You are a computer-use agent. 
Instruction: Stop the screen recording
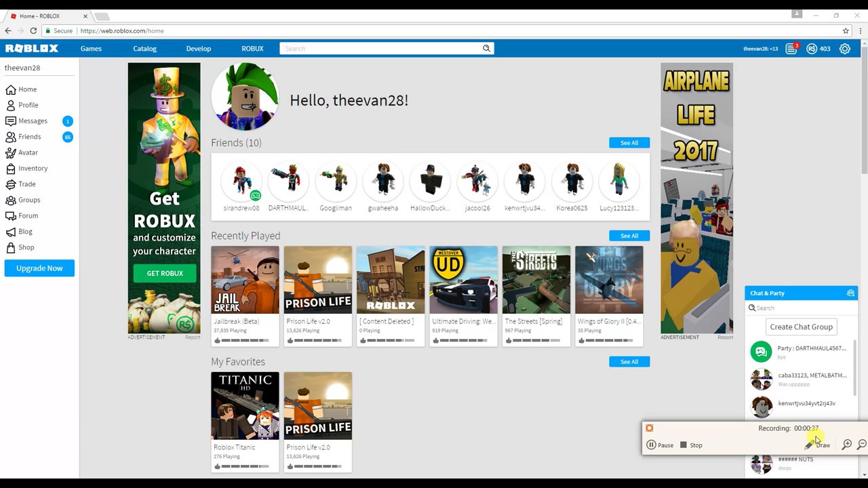pyautogui.click(x=691, y=445)
